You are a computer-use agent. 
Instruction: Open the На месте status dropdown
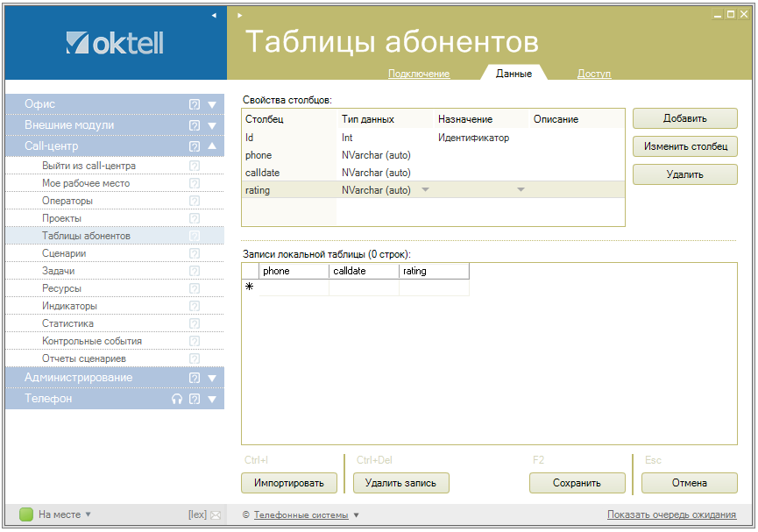[x=88, y=515]
